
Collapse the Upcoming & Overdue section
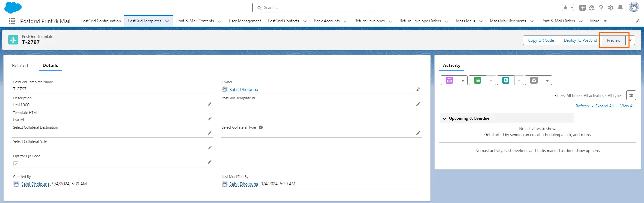tap(444, 119)
